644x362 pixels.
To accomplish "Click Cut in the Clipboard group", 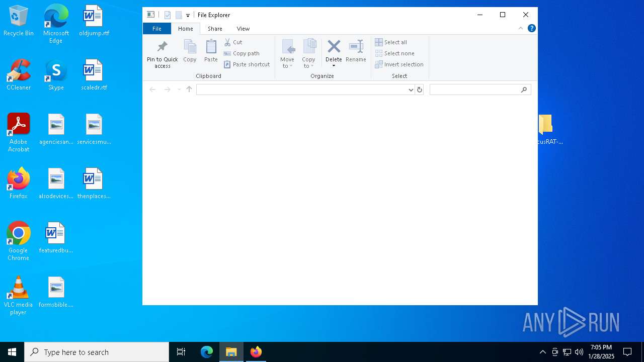I will [233, 42].
